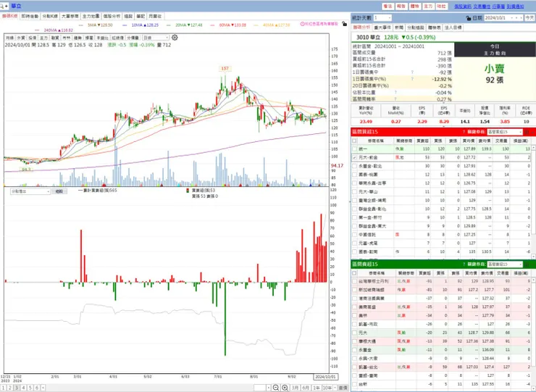Image resolution: width=536 pixels, height=392 pixels.
Task: Click the 今天 button next to date
Action: 529,18
